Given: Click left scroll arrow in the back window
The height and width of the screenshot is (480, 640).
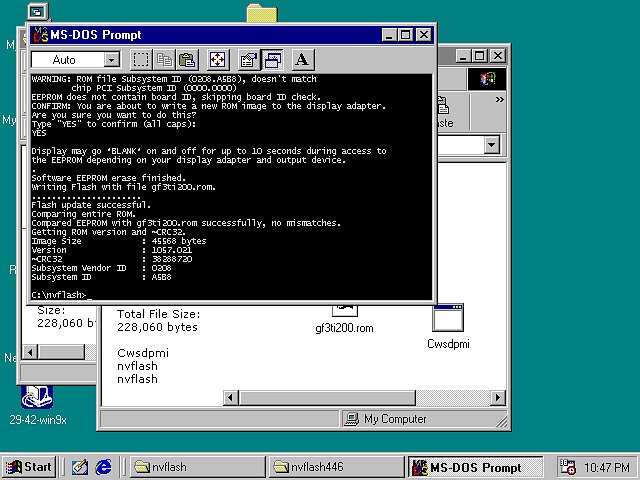Looking at the screenshot, I should coord(30,352).
